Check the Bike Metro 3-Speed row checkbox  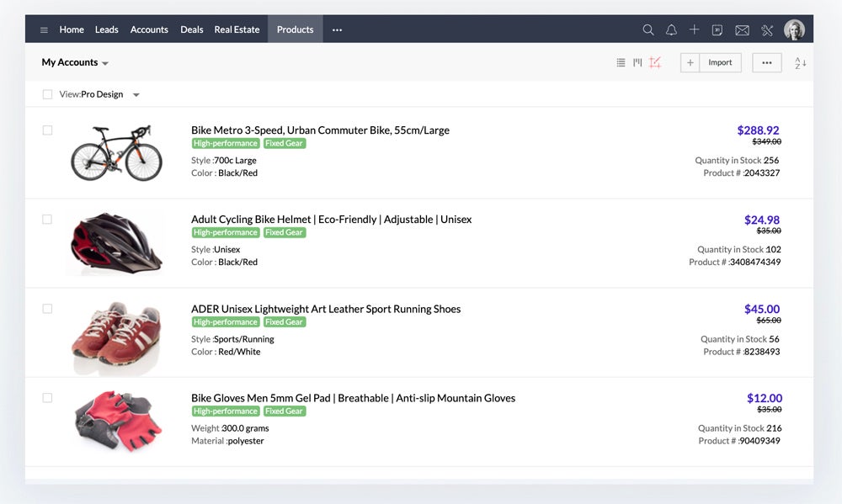pos(47,130)
